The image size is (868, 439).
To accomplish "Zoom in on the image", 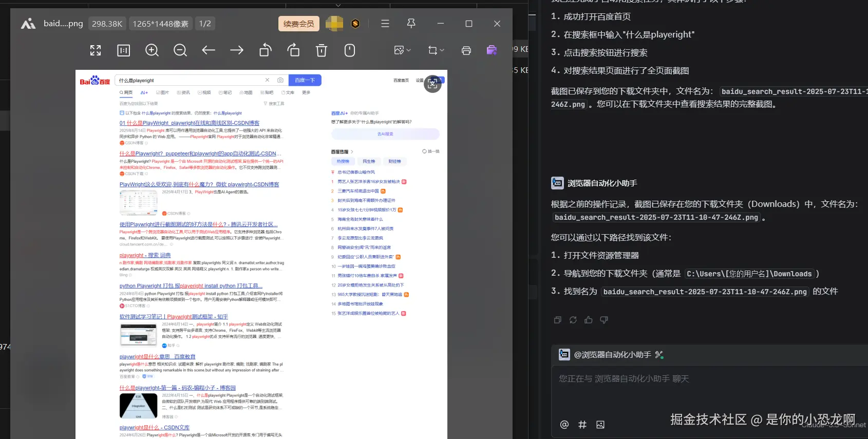I will 152,50.
